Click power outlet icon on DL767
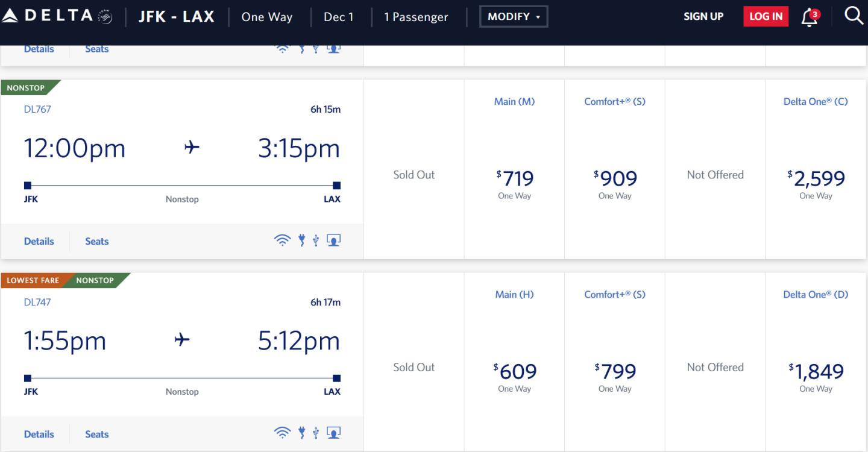Screen dimensions: 868x452 (302, 241)
